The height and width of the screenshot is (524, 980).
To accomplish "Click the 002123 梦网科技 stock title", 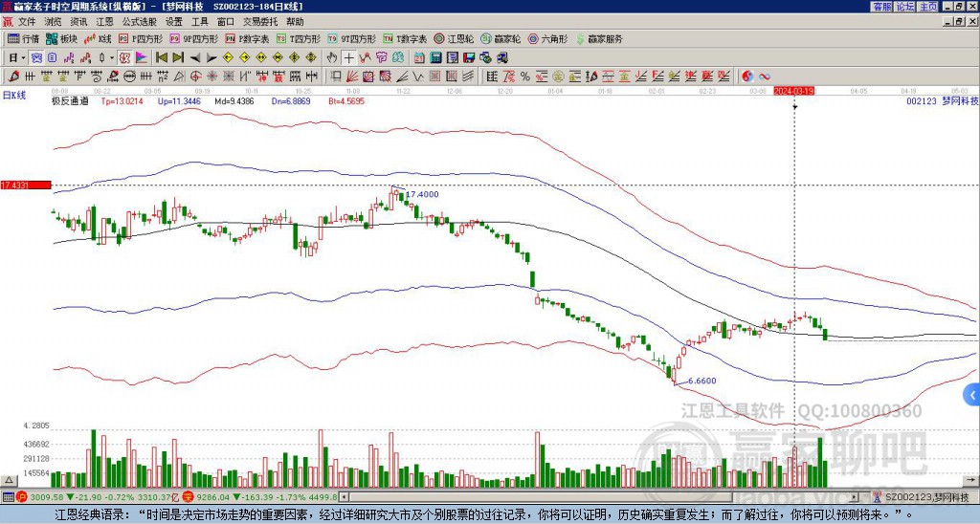I will (x=942, y=100).
